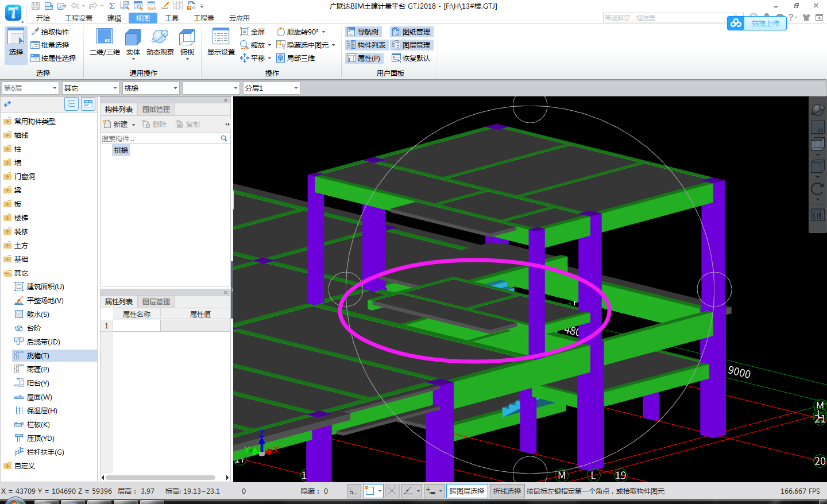Open 显示设置 display settings

tap(221, 43)
